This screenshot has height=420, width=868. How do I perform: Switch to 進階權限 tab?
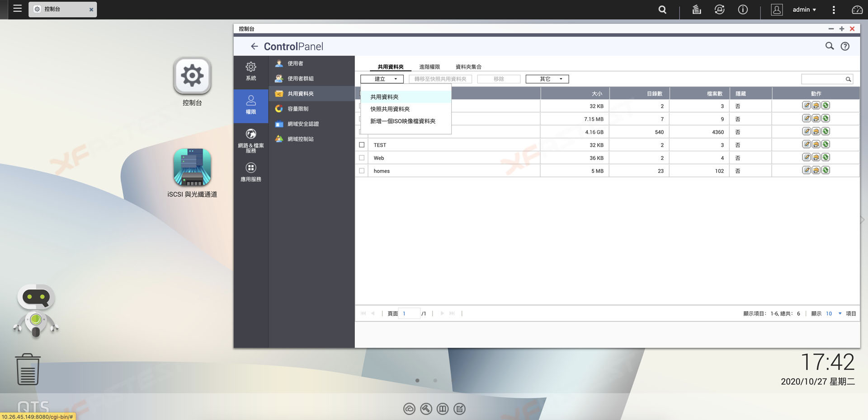click(x=429, y=67)
